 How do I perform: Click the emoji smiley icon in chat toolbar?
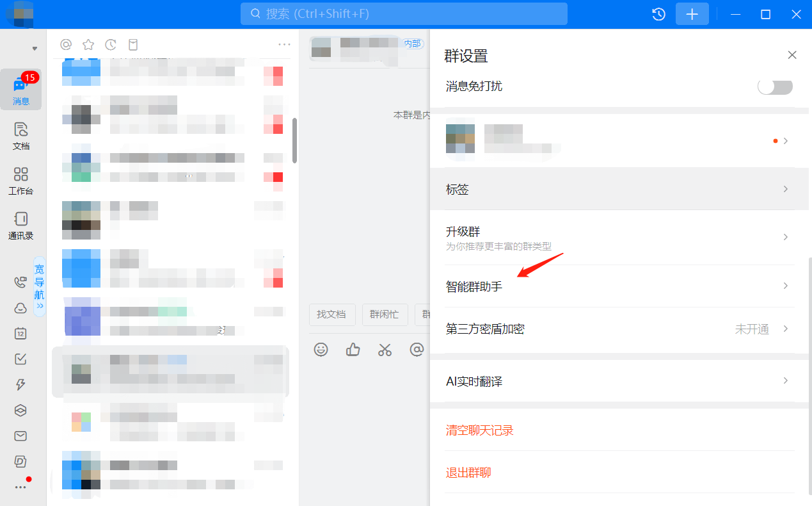(x=321, y=350)
